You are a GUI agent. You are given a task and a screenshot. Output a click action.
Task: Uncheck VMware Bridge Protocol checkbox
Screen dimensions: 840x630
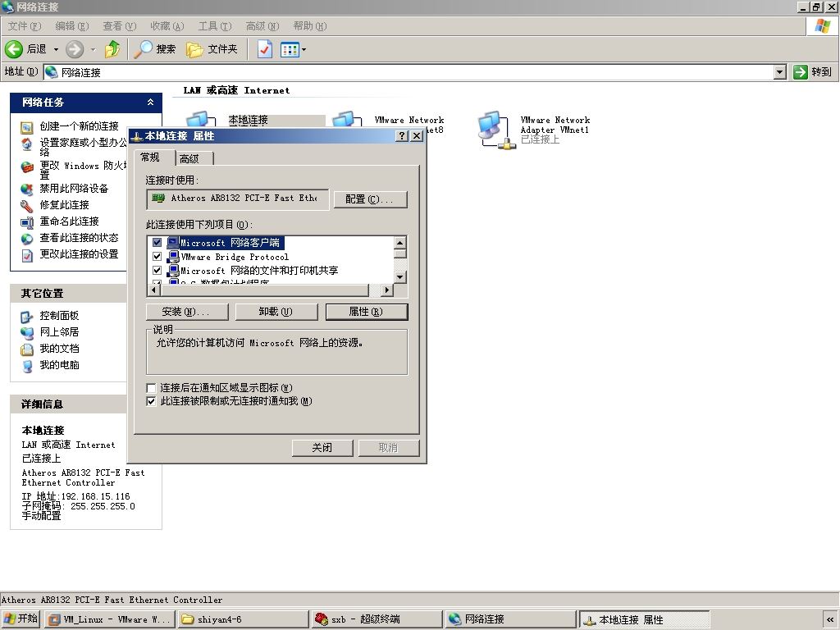(x=157, y=257)
